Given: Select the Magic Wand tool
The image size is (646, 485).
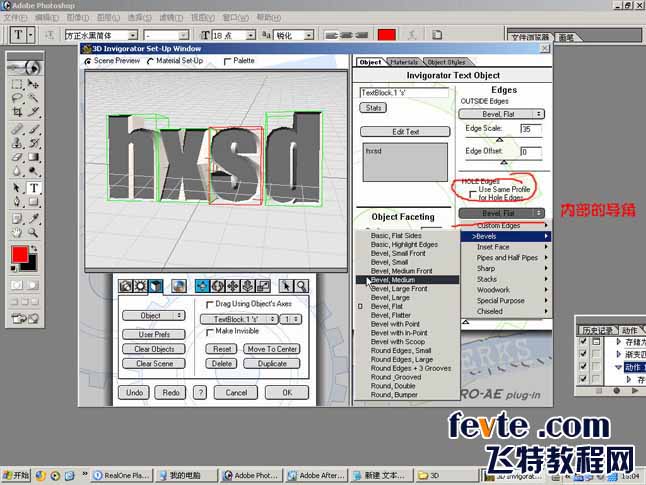Looking at the screenshot, I should click(x=33, y=98).
